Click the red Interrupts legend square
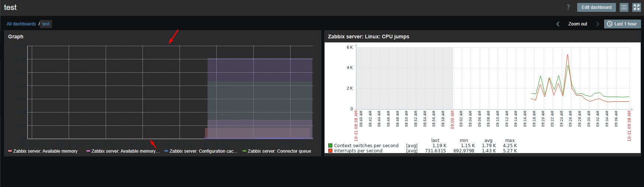Image resolution: width=644 pixels, height=187 pixels. point(330,151)
